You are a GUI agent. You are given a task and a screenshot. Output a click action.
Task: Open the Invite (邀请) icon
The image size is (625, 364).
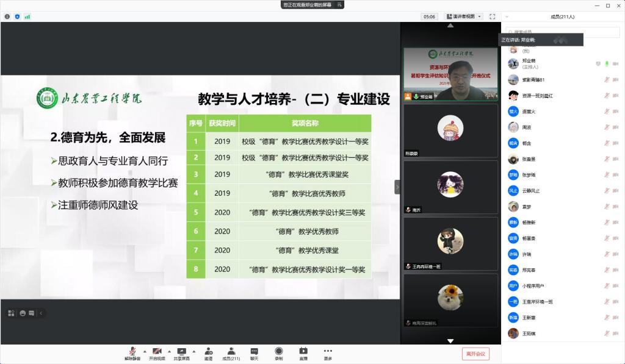208,352
